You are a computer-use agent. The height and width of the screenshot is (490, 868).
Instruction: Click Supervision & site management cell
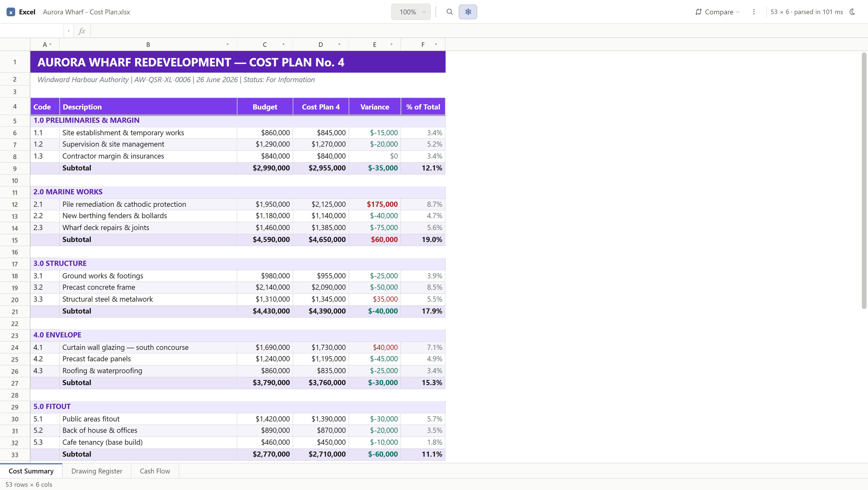[x=148, y=144]
